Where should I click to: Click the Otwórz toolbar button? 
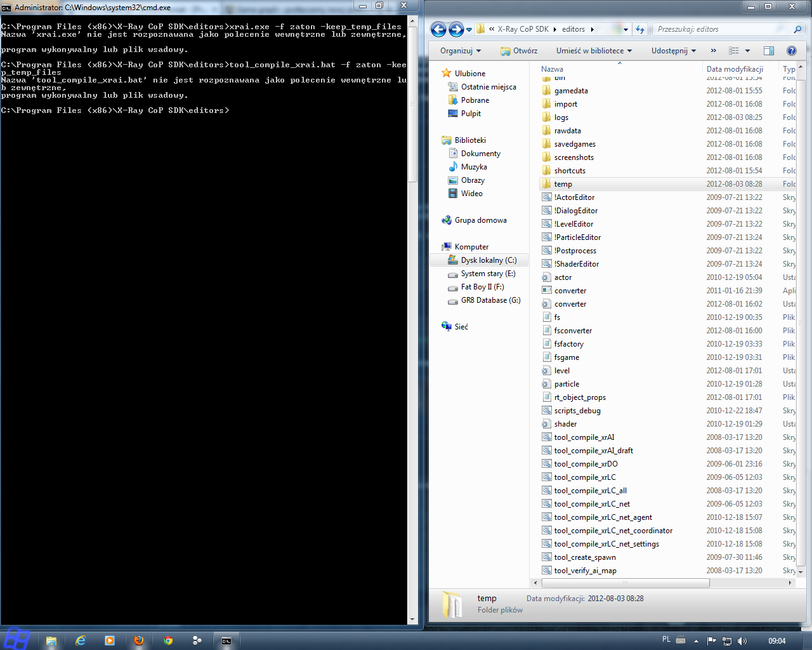518,51
